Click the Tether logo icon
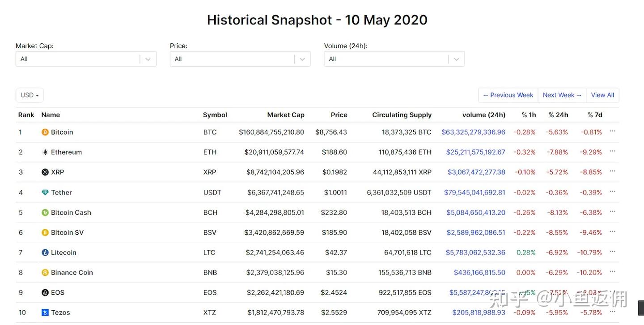 click(x=45, y=193)
